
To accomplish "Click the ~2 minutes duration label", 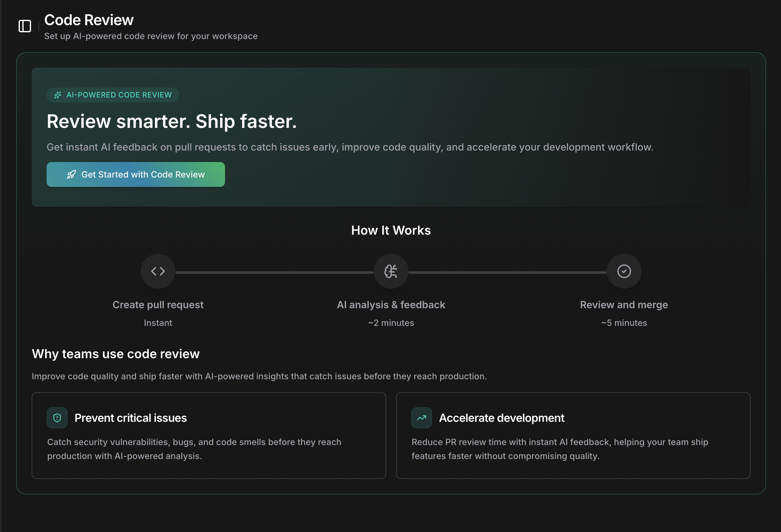I will coord(391,322).
